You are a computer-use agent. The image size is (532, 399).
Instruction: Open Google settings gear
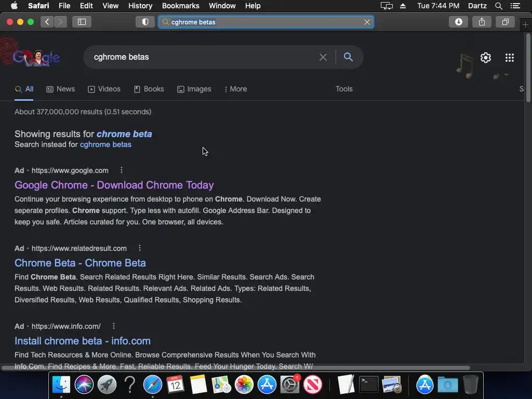[x=486, y=58]
